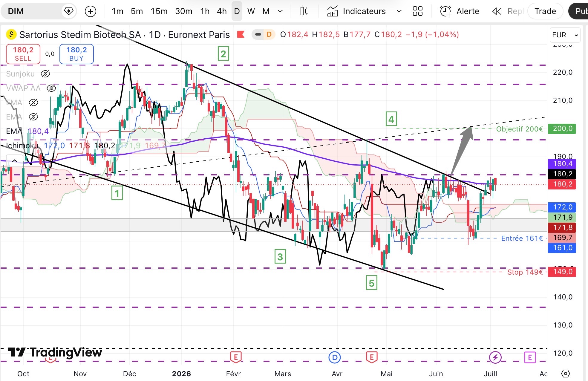Click the Trade button

click(545, 11)
